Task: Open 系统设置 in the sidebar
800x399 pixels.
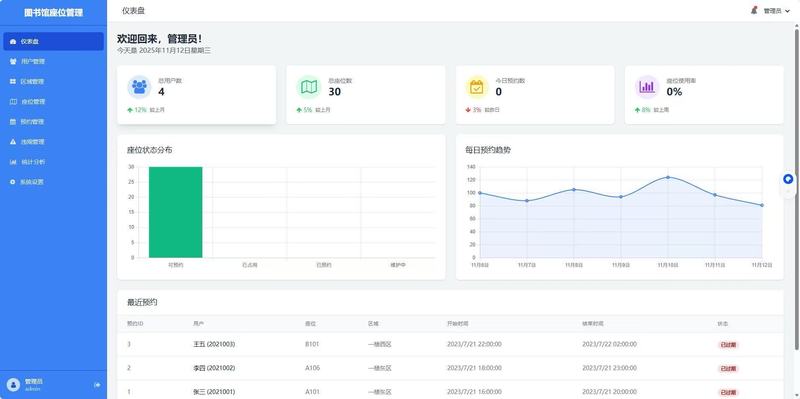Action: (x=53, y=182)
